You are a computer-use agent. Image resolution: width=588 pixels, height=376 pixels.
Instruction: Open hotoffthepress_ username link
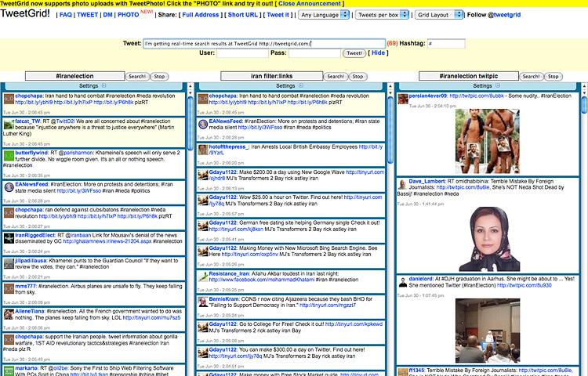point(229,146)
